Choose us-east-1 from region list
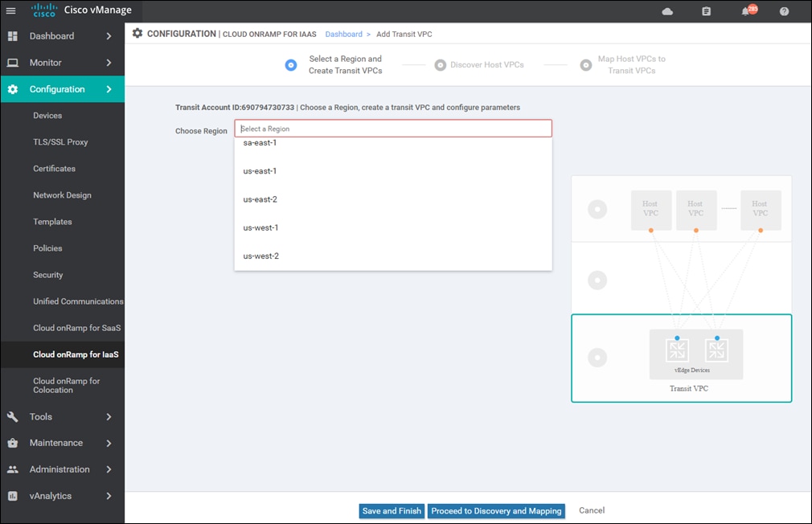 [x=393, y=171]
